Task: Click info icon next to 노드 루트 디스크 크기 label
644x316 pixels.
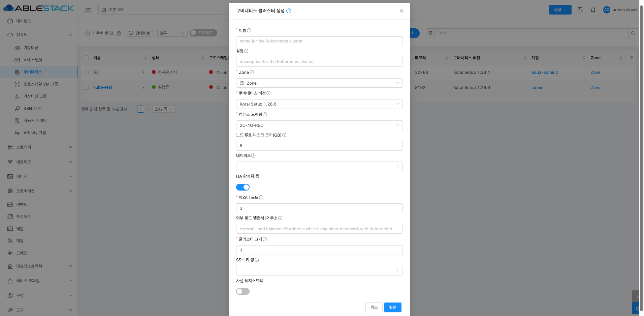Action: [x=284, y=135]
